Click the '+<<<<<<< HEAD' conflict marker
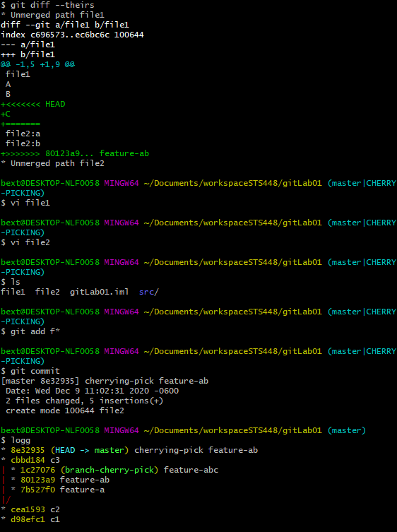 (33, 104)
